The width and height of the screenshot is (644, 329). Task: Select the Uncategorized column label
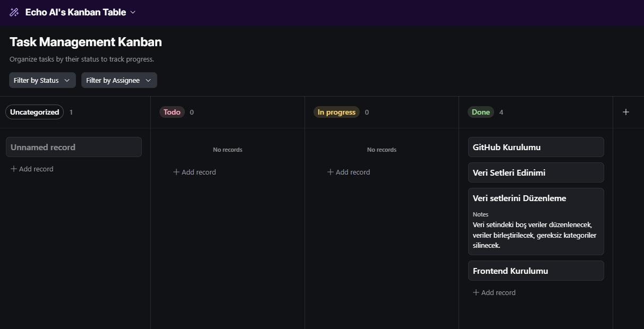pos(35,112)
